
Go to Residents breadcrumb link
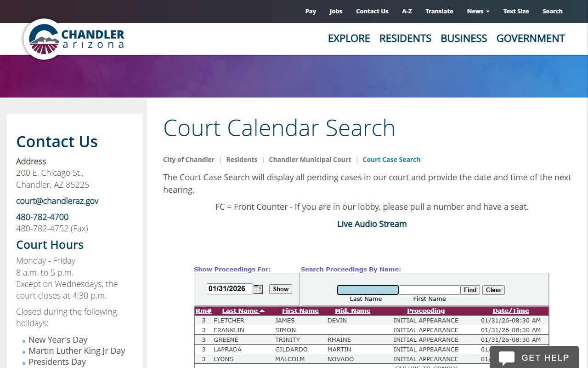[x=242, y=160]
